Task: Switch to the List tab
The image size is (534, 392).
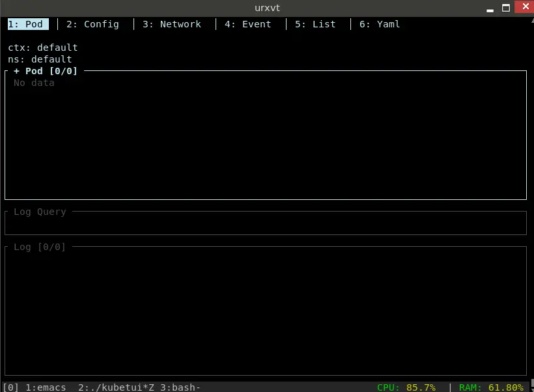Action: pos(315,24)
